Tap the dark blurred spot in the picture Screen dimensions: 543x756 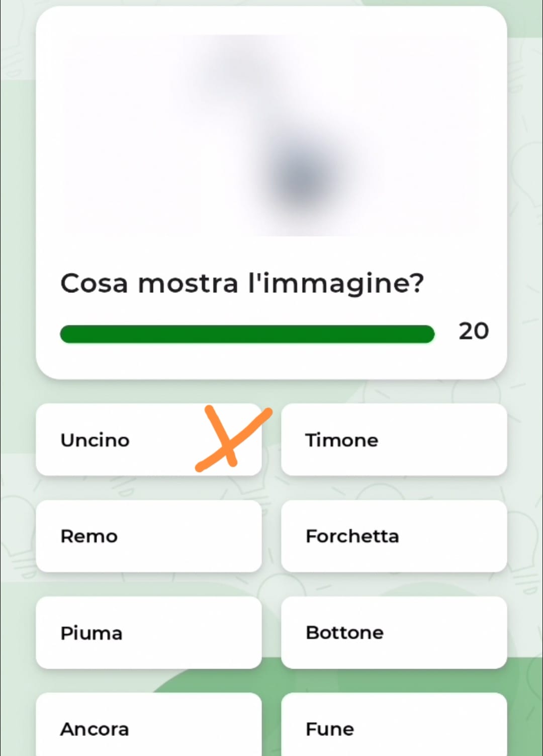pos(302,177)
